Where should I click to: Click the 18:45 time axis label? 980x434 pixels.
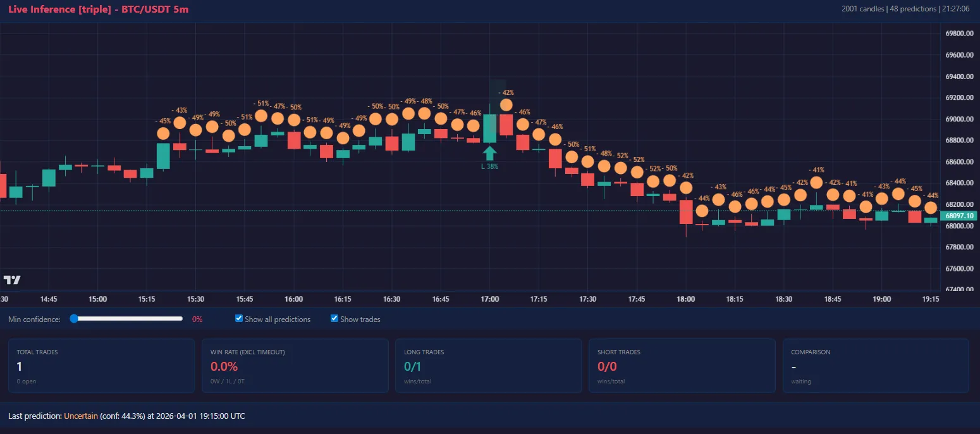point(833,299)
